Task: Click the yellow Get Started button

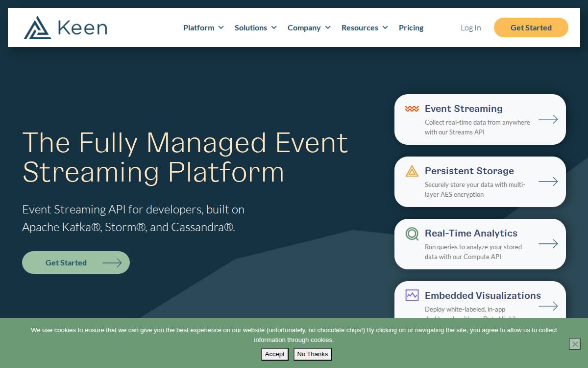Action: pyautogui.click(x=531, y=27)
